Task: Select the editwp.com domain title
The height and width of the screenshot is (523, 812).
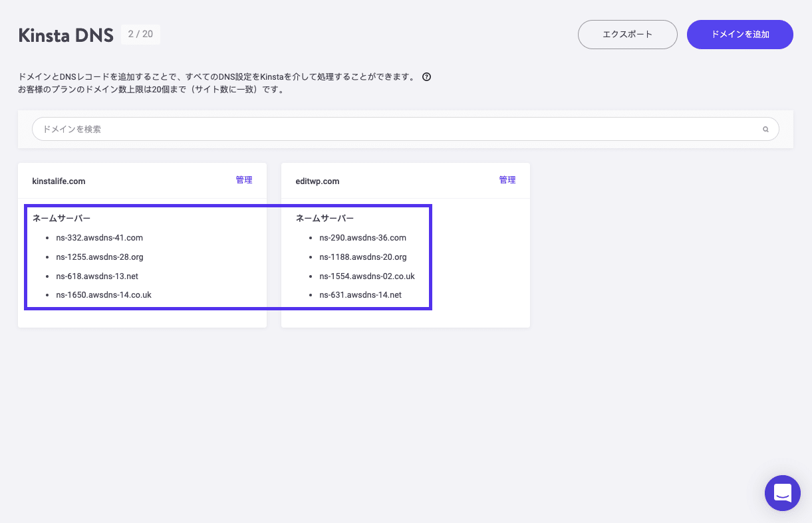Action: pos(317,181)
